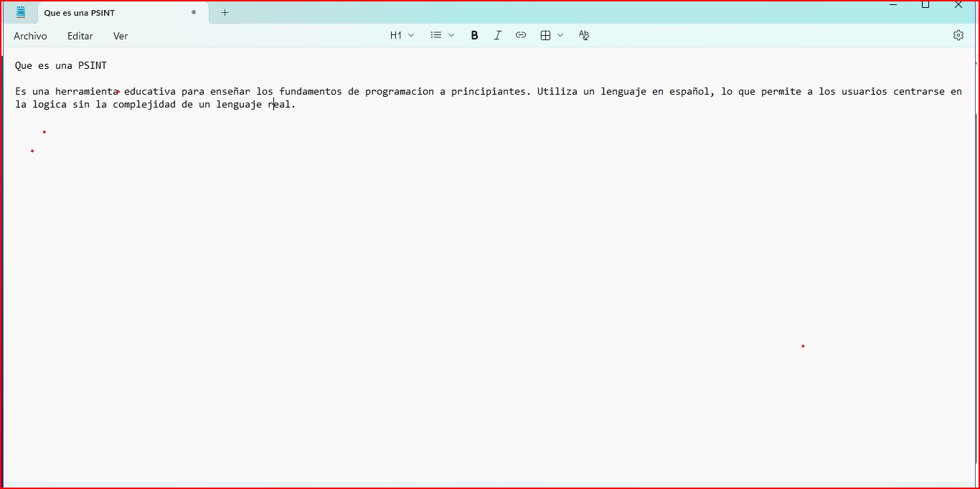Place cursor after the word "real."
This screenshot has width=980, height=489.
point(297,105)
